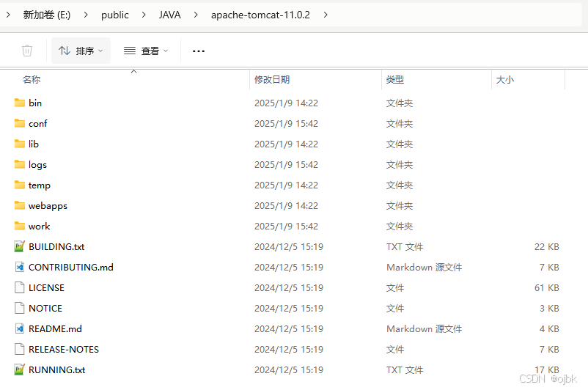Image resolution: width=588 pixels, height=390 pixels.
Task: Click the 22 KB size of BUILDING.txt
Action: (547, 247)
